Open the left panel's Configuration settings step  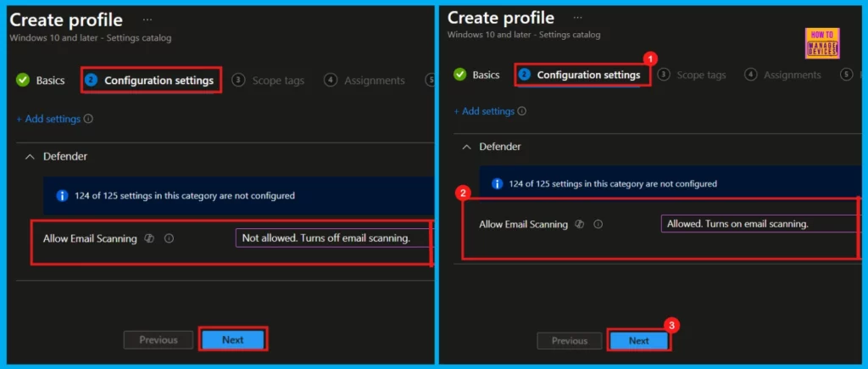coord(150,81)
